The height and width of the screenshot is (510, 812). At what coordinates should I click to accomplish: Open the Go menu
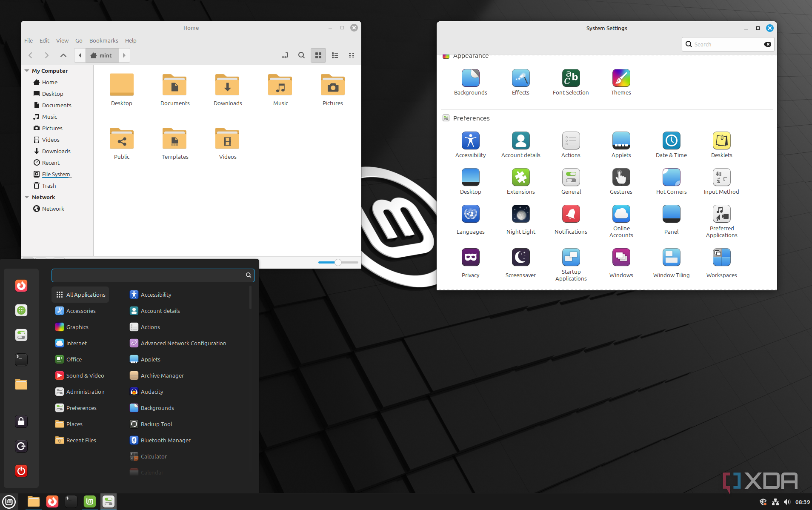point(79,40)
